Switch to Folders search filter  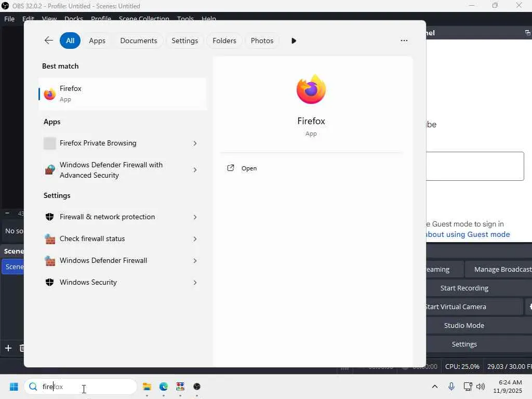coord(224,41)
